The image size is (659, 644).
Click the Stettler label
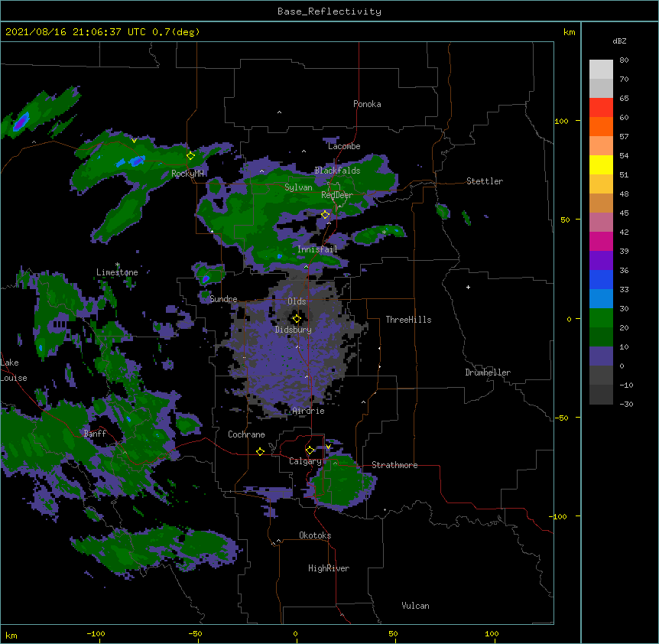pos(485,181)
